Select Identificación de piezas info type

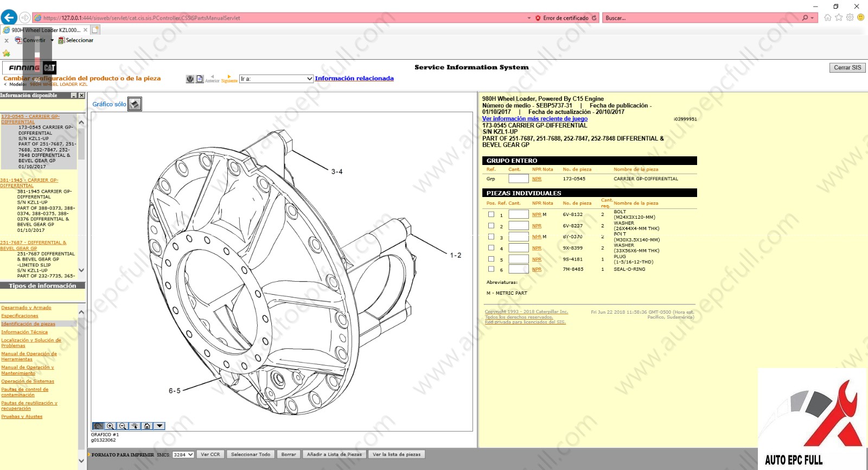click(28, 324)
